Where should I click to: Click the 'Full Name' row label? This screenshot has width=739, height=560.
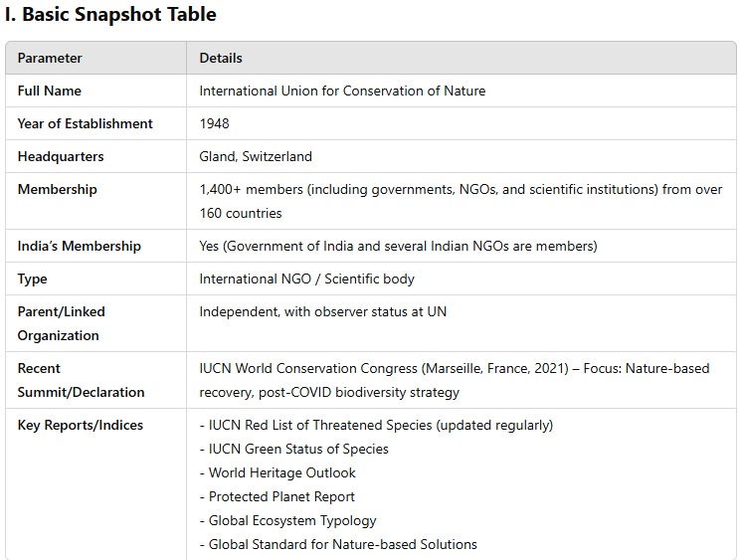point(49,91)
